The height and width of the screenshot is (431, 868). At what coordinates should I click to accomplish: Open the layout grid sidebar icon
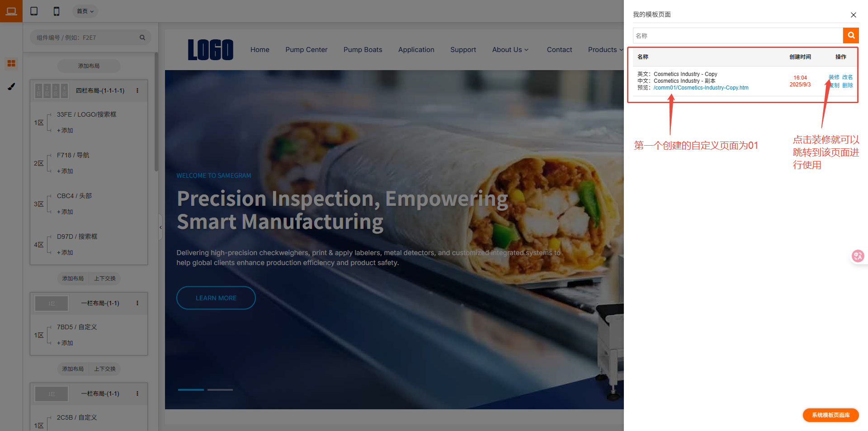pos(11,63)
